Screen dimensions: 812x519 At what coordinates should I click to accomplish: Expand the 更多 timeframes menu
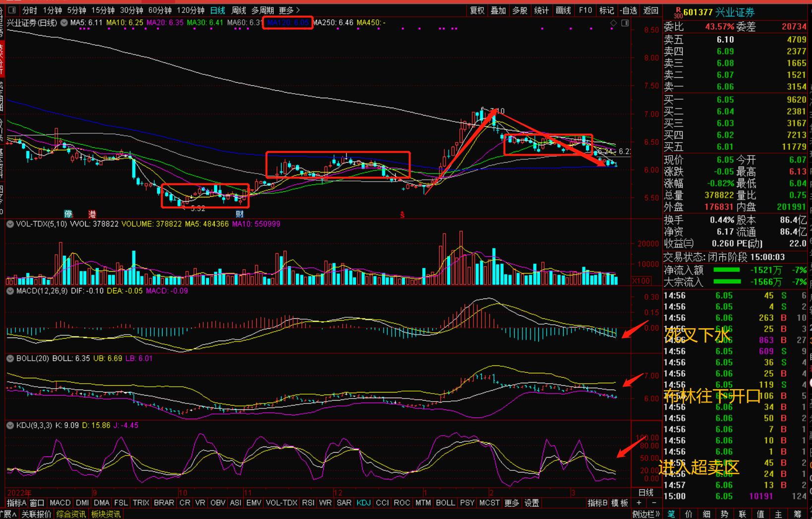(289, 10)
